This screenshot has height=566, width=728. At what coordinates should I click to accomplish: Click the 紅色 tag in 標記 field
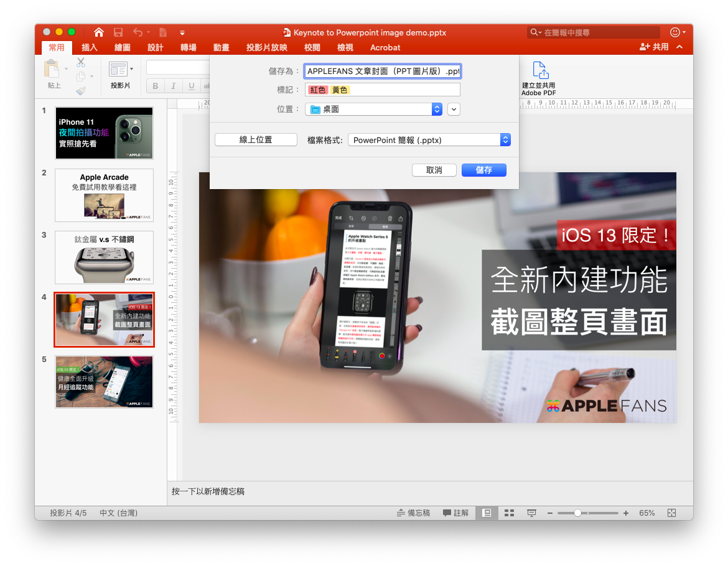pos(318,90)
